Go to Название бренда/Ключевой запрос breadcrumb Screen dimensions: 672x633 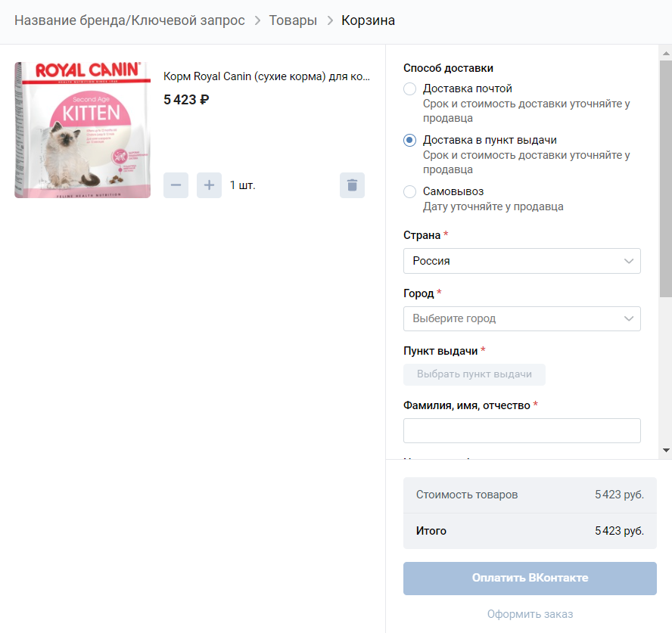[x=129, y=20]
